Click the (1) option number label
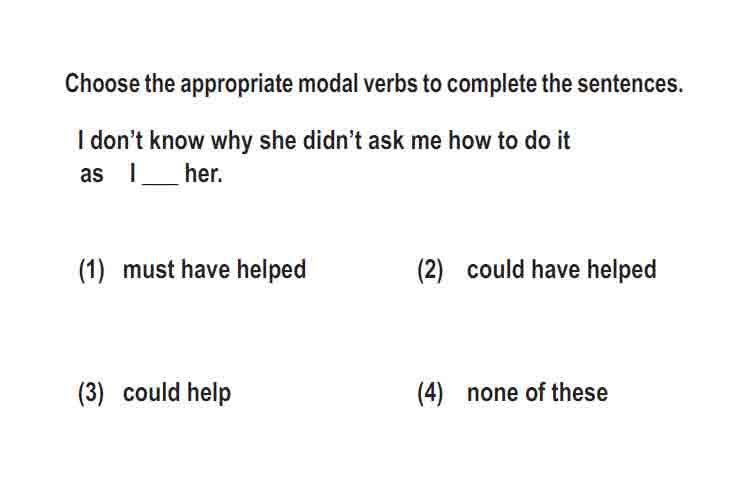This screenshot has width=750, height=500. point(91,270)
